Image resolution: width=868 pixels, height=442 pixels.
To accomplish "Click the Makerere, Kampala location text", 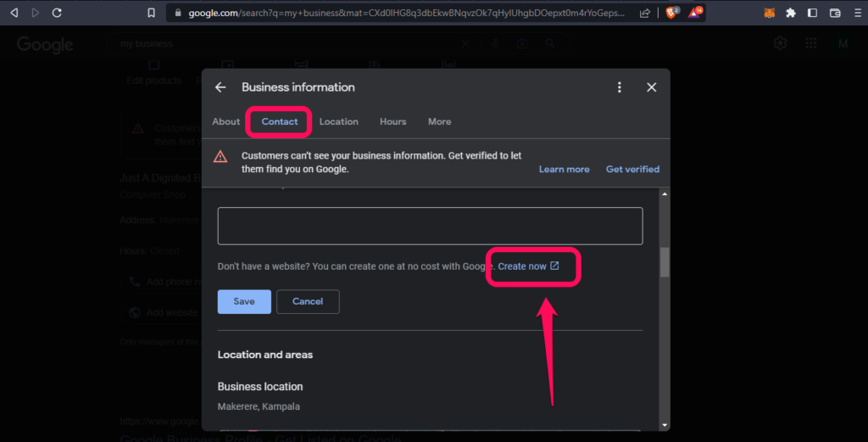I will [259, 406].
